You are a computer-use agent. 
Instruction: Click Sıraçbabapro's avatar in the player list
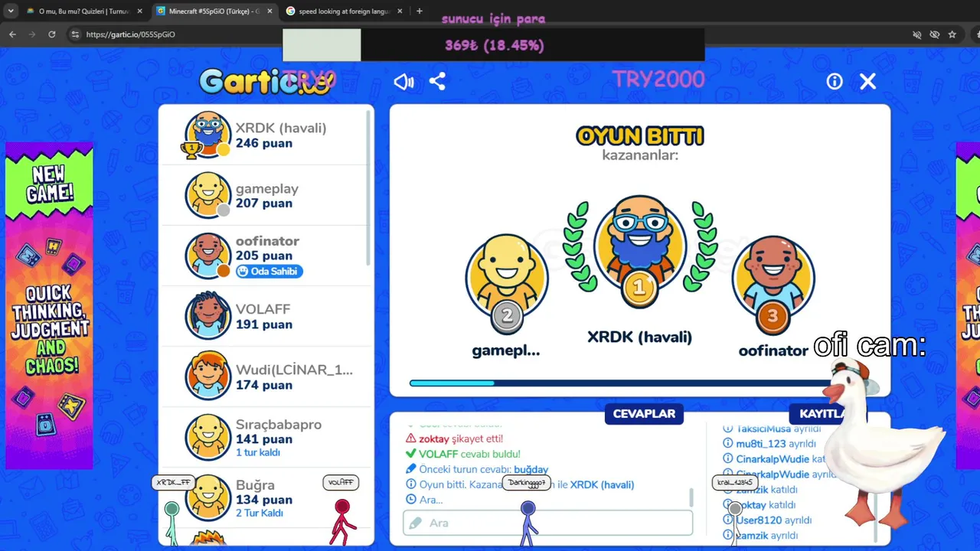[x=207, y=437]
